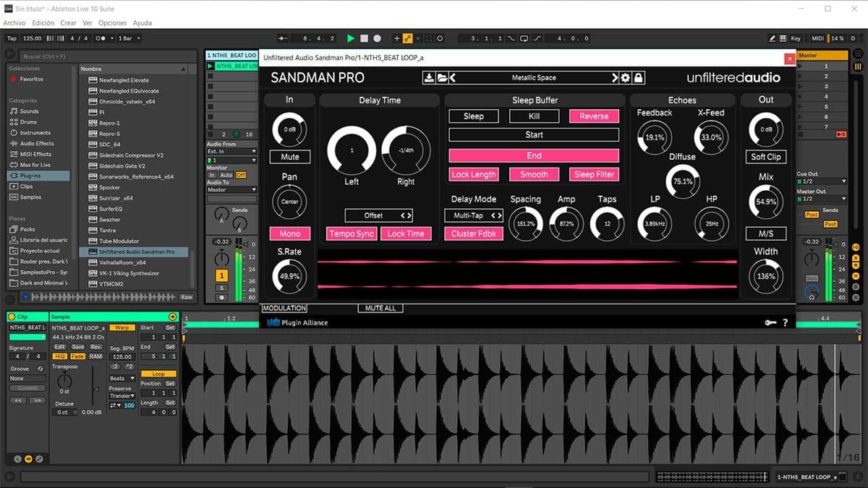Open the Samples browser category
The height and width of the screenshot is (488, 868).
point(30,197)
